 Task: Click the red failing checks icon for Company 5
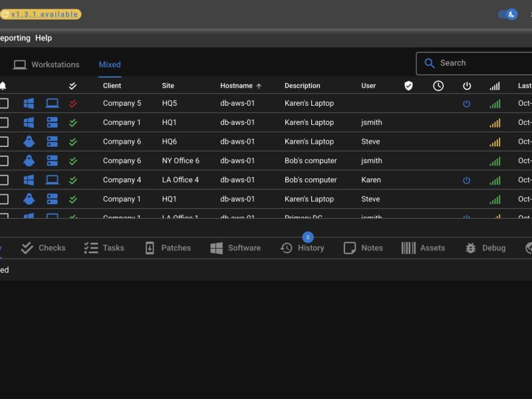click(x=73, y=104)
